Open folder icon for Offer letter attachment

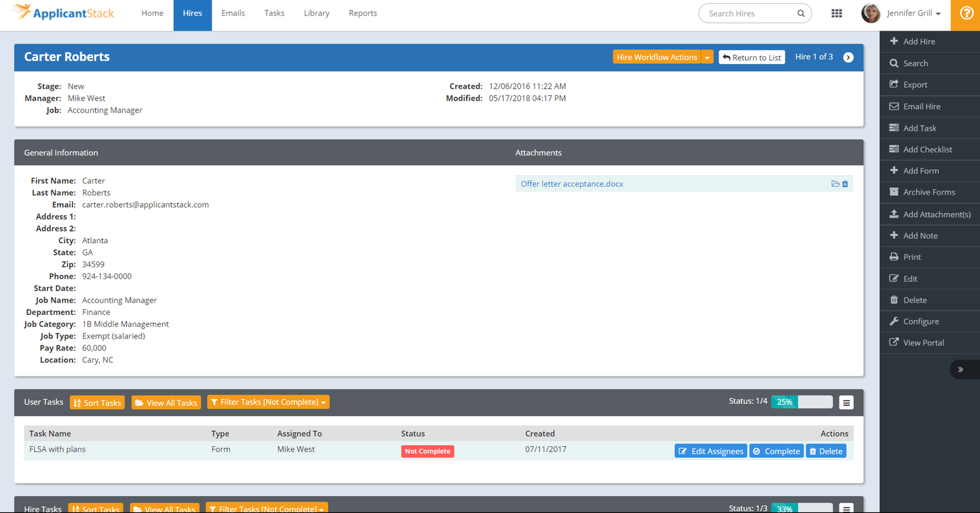835,184
